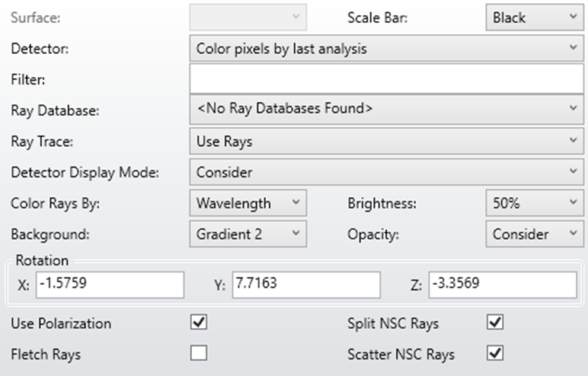
Task: Open the Detector Display Mode dropdown
Action: 385,172
